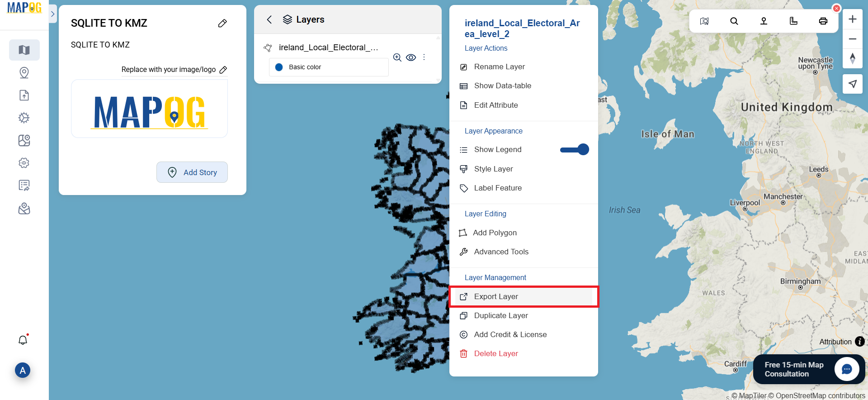
Task: Collapse the Layers panel with back chevron
Action: 269,19
